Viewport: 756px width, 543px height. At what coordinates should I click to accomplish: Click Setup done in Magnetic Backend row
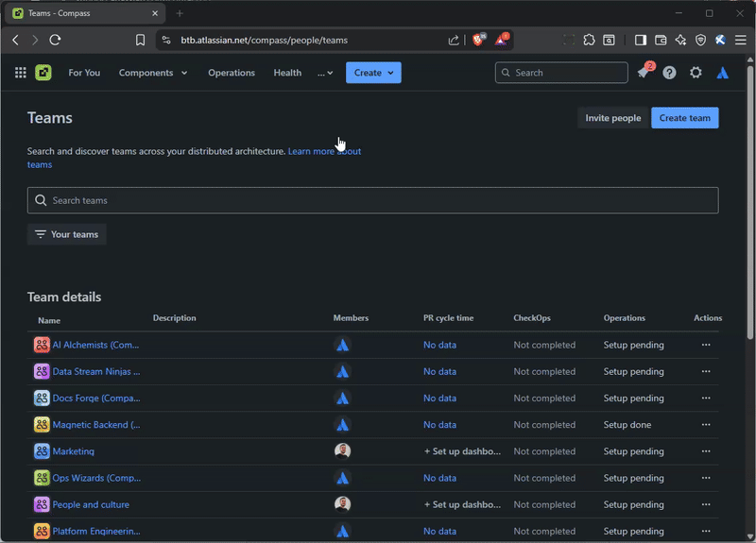[x=627, y=424]
